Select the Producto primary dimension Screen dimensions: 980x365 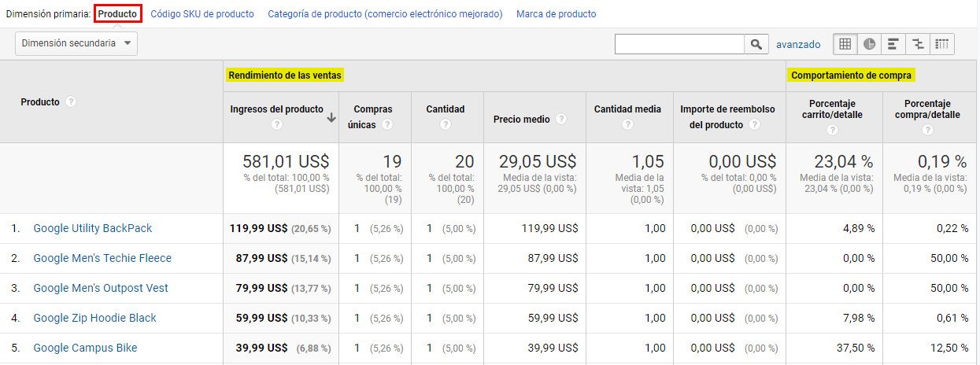pos(117,14)
